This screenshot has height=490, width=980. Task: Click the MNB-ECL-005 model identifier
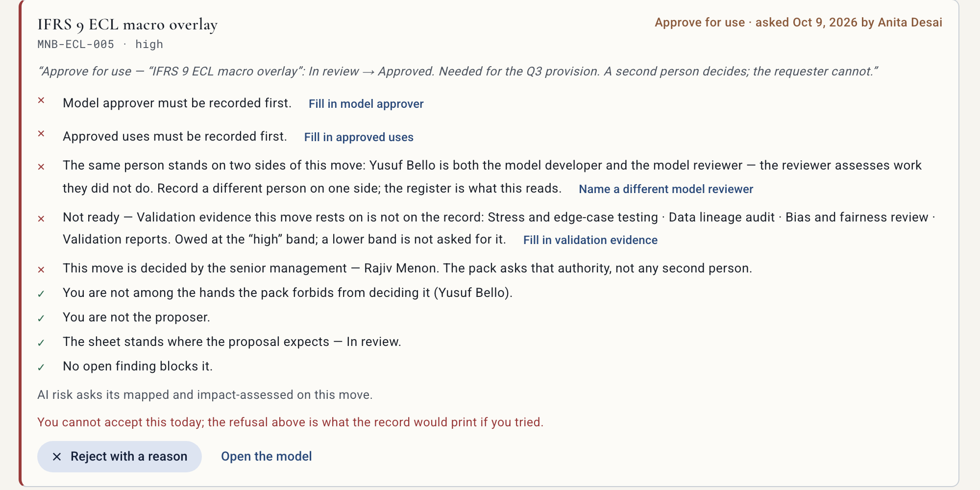point(76,45)
